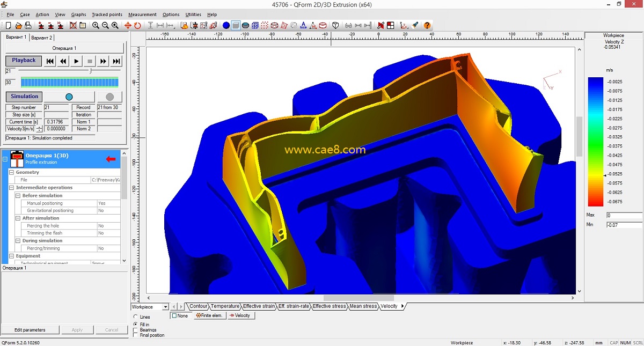Open the Measurement menu
Image resolution: width=644 pixels, height=346 pixels.
coord(143,14)
